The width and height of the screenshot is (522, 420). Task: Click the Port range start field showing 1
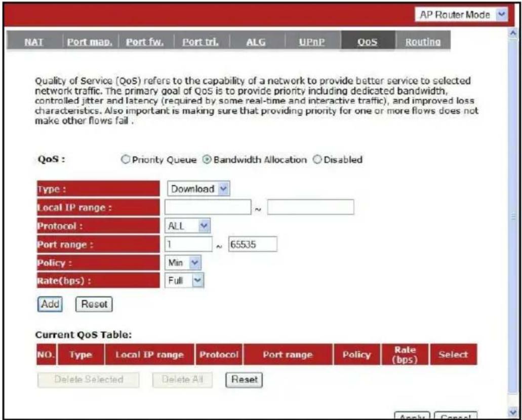pyautogui.click(x=188, y=244)
